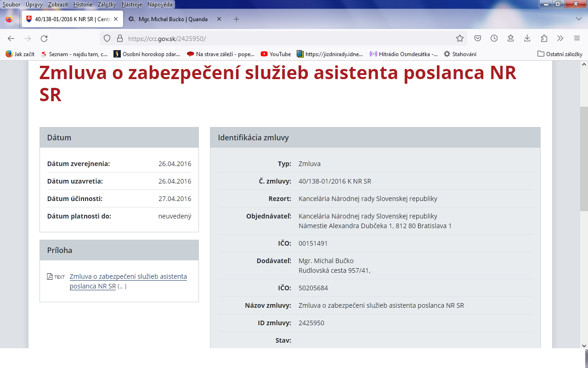Go back to the previous page
588x368 pixels.
(x=11, y=38)
